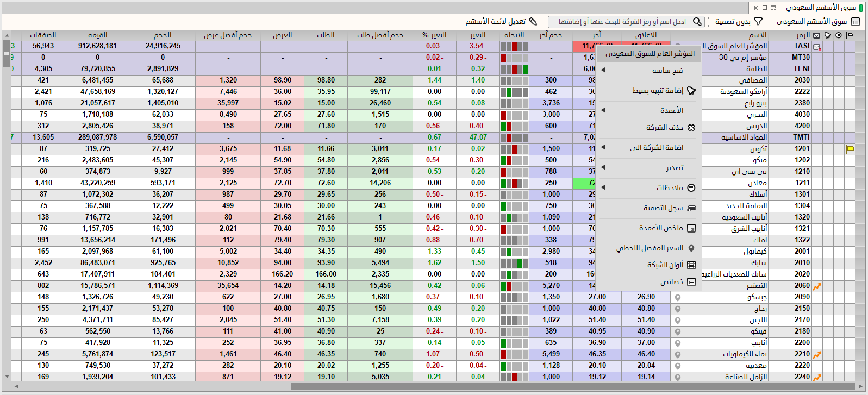Image resolution: width=868 pixels, height=395 pixels.
Task: Click the yellow flag on row 1201
Action: 850,149
